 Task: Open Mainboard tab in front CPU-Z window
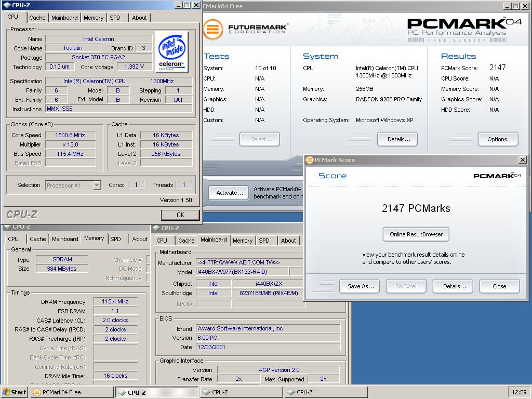pos(64,18)
